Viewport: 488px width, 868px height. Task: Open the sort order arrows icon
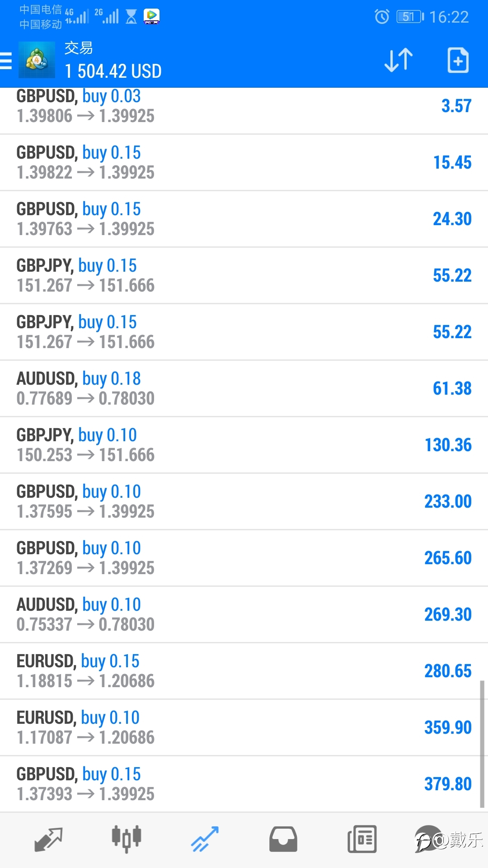click(398, 60)
